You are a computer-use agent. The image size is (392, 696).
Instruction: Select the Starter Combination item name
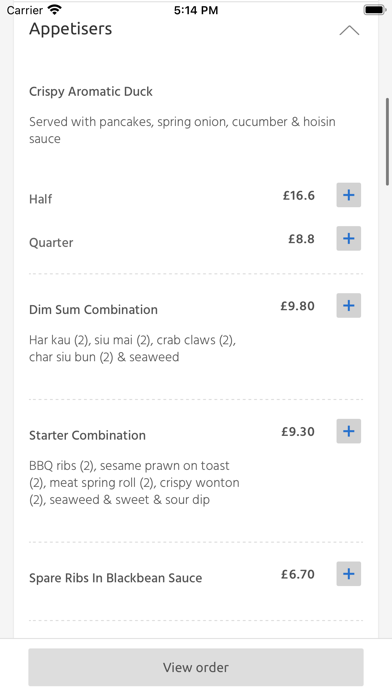click(x=87, y=435)
